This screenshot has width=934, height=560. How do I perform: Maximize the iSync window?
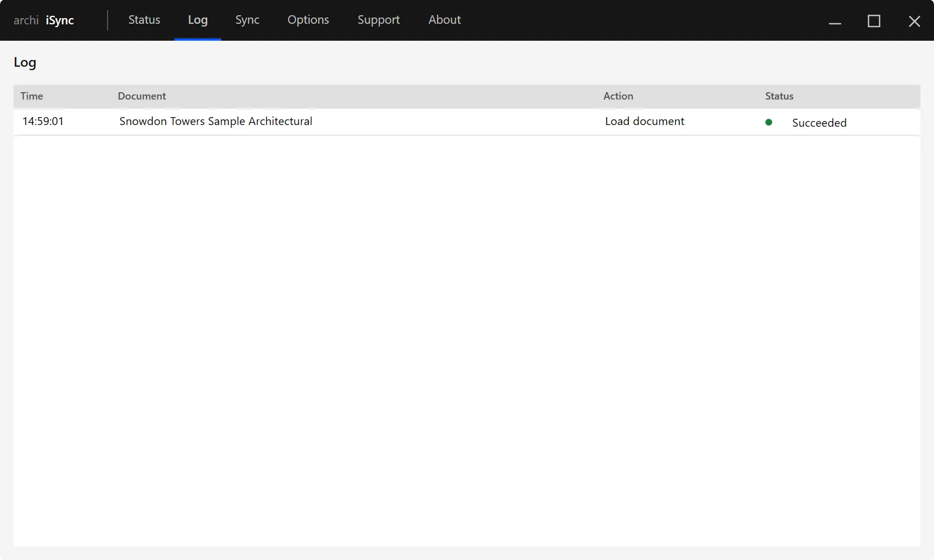click(873, 21)
